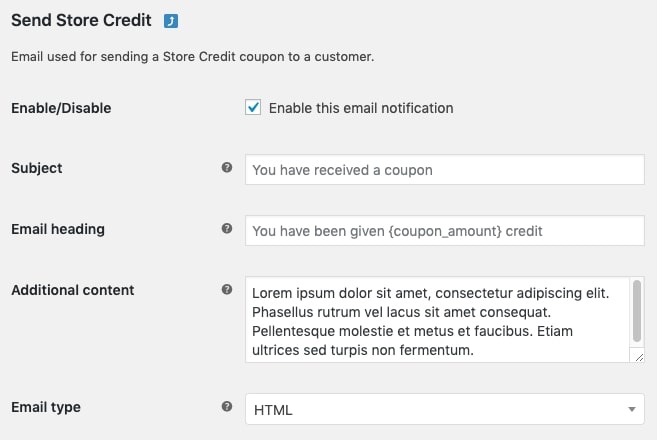Open the Email type HTML dropdown
Image resolution: width=657 pixels, height=440 pixels.
pyautogui.click(x=445, y=409)
